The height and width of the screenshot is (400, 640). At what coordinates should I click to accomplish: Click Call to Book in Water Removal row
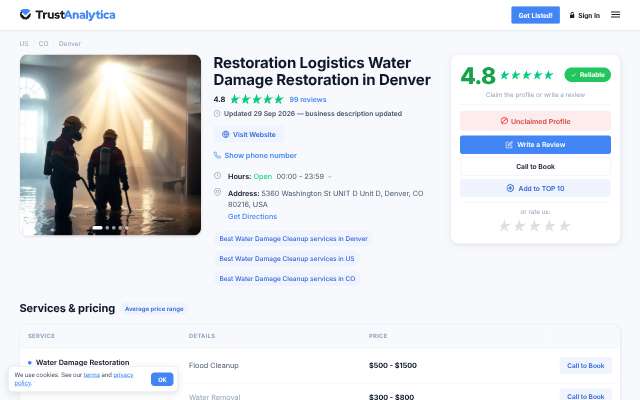tap(585, 396)
